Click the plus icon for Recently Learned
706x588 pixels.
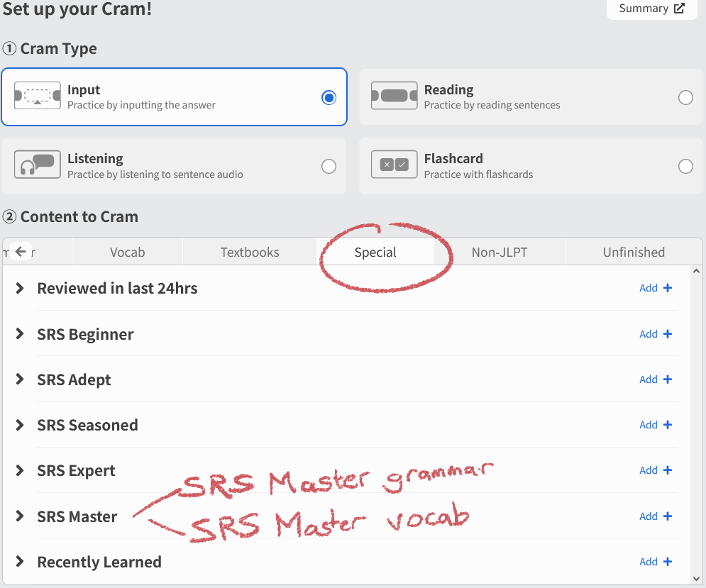point(667,562)
